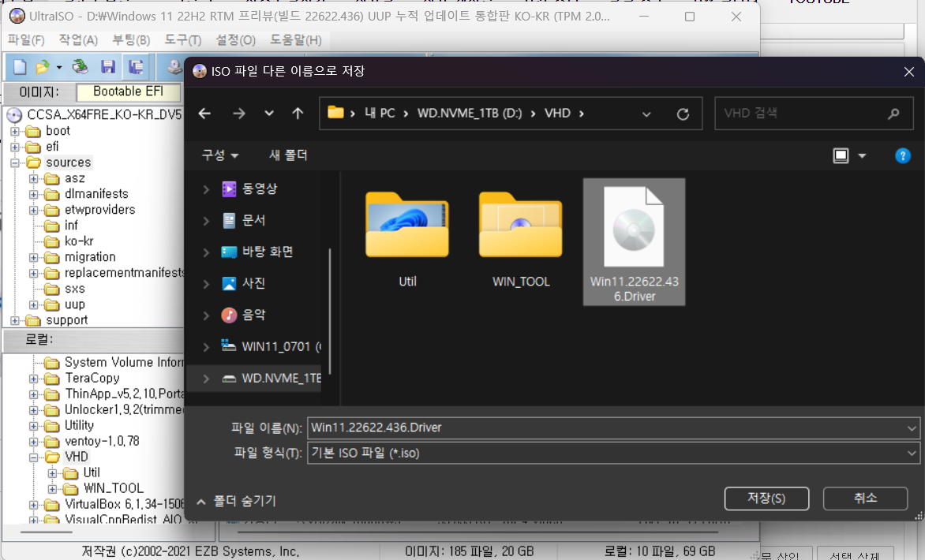Click the 저장(S) save button
Screen dimensions: 925x560
coord(766,498)
